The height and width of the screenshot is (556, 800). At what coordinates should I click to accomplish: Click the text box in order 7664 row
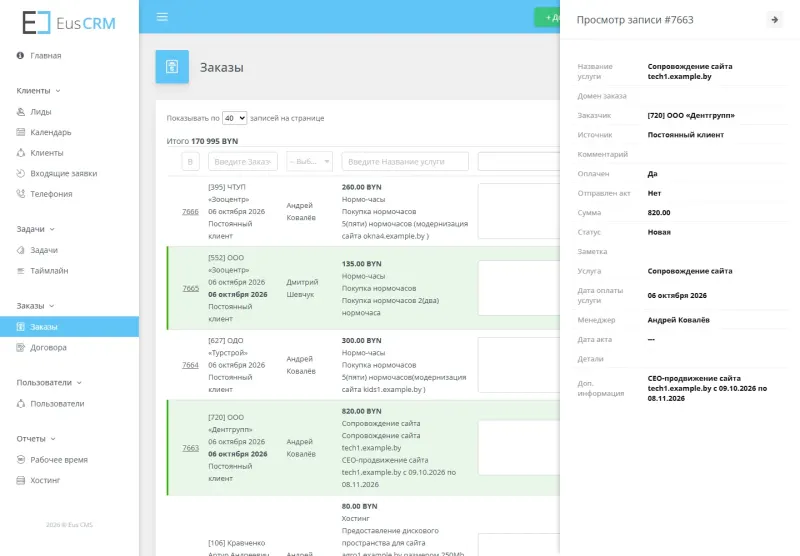click(519, 365)
